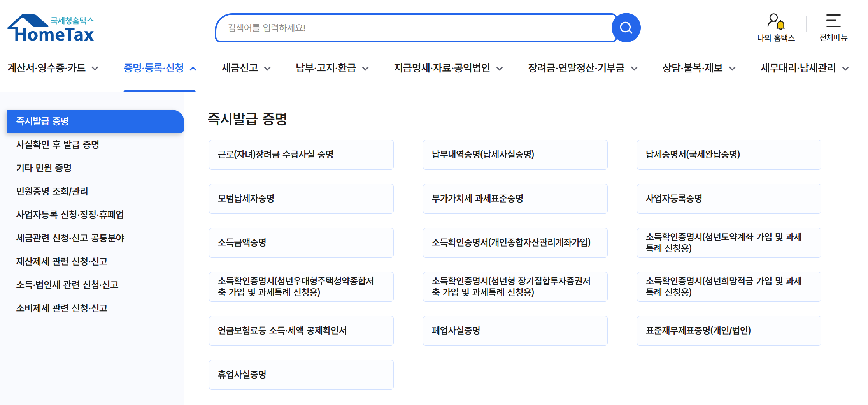
Task: Open 휴업사실증명 card
Action: [301, 375]
